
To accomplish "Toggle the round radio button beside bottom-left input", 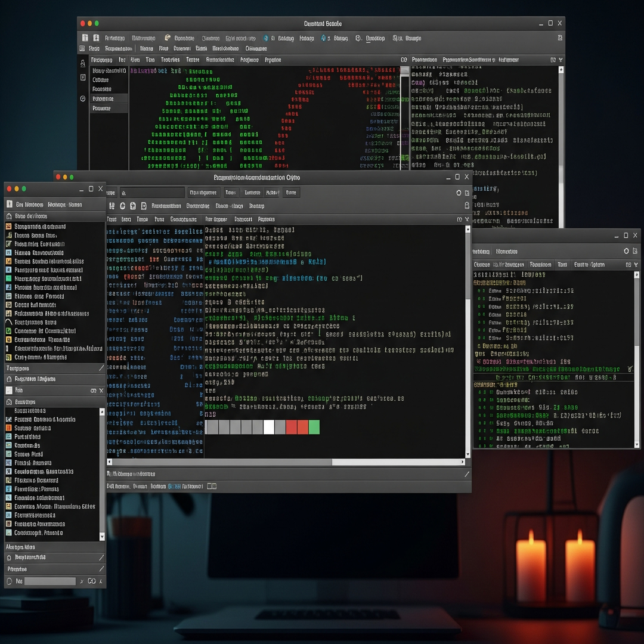I will click(x=10, y=581).
